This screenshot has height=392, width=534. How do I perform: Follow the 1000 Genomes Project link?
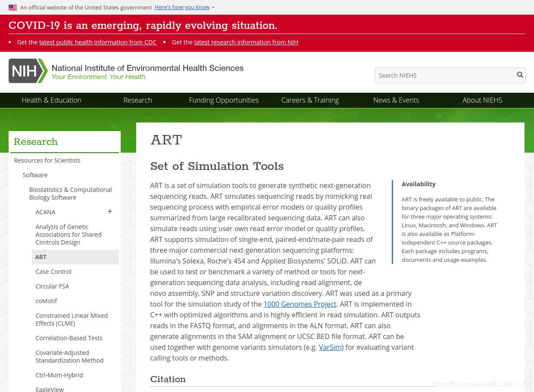pyautogui.click(x=300, y=304)
